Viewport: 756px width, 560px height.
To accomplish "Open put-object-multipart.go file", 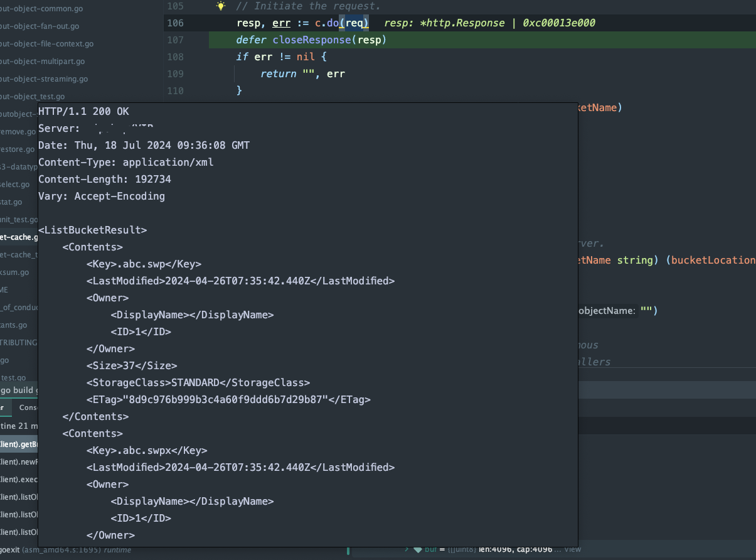I will (x=42, y=62).
